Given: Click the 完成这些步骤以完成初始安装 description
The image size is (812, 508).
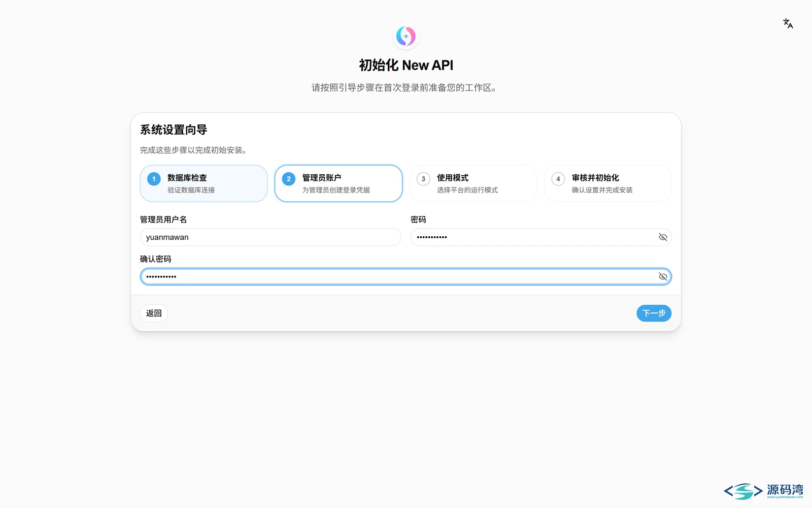Looking at the screenshot, I should click(193, 150).
